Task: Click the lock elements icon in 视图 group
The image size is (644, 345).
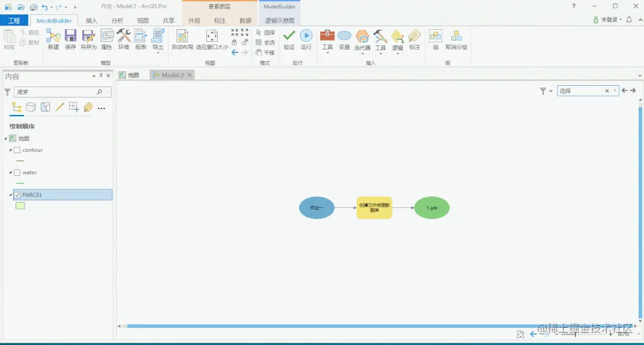Action: point(234,42)
